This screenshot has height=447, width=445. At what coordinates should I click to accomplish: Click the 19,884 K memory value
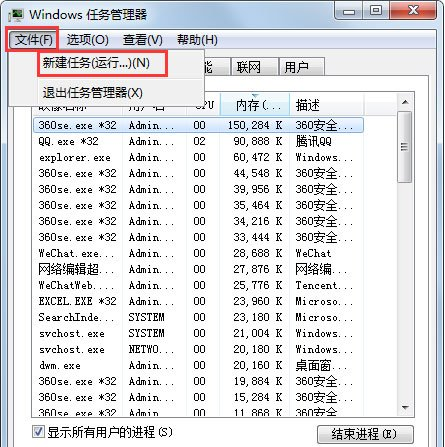[x=258, y=381]
